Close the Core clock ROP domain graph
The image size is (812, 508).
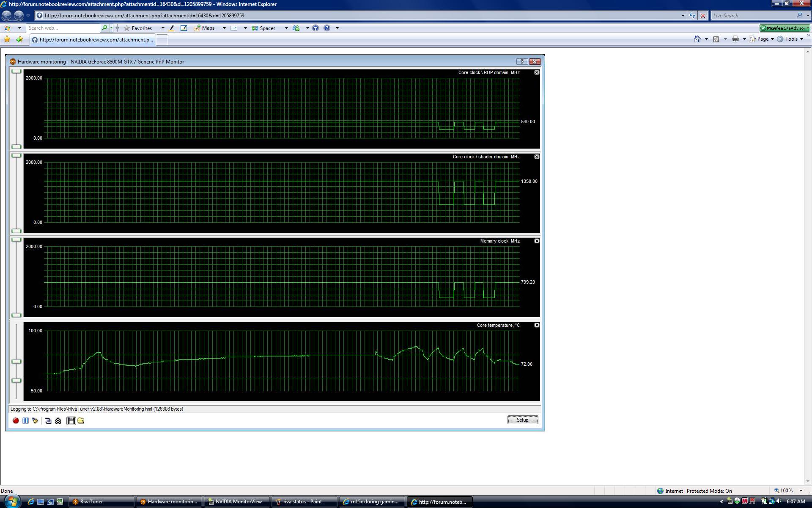(x=537, y=72)
